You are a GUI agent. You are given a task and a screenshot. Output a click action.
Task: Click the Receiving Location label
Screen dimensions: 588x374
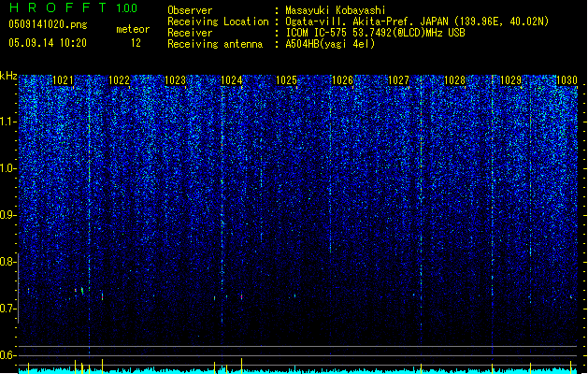coord(218,22)
